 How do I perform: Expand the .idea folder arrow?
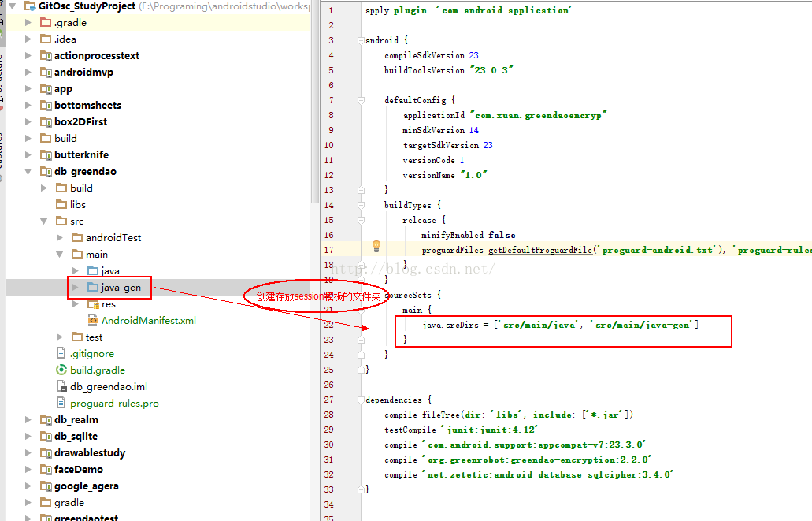click(x=28, y=39)
